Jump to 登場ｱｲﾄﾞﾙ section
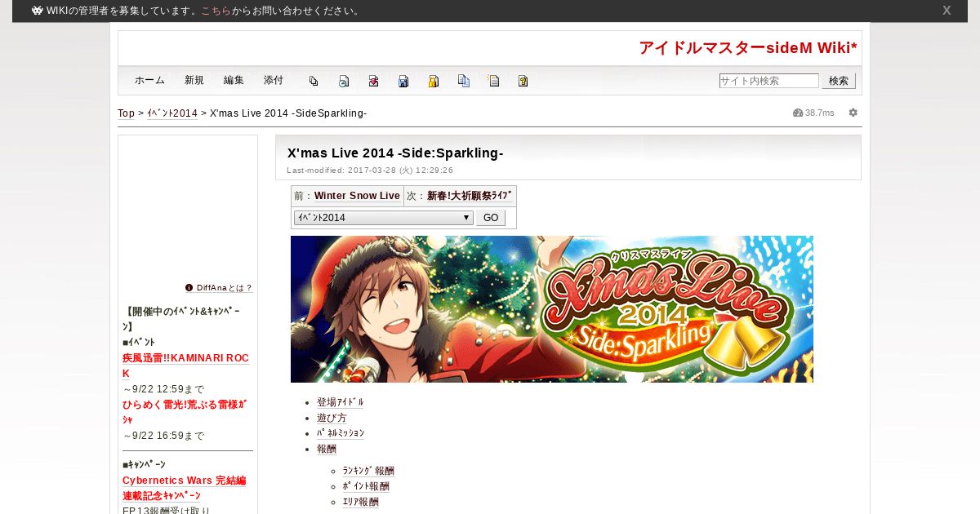 (x=341, y=402)
